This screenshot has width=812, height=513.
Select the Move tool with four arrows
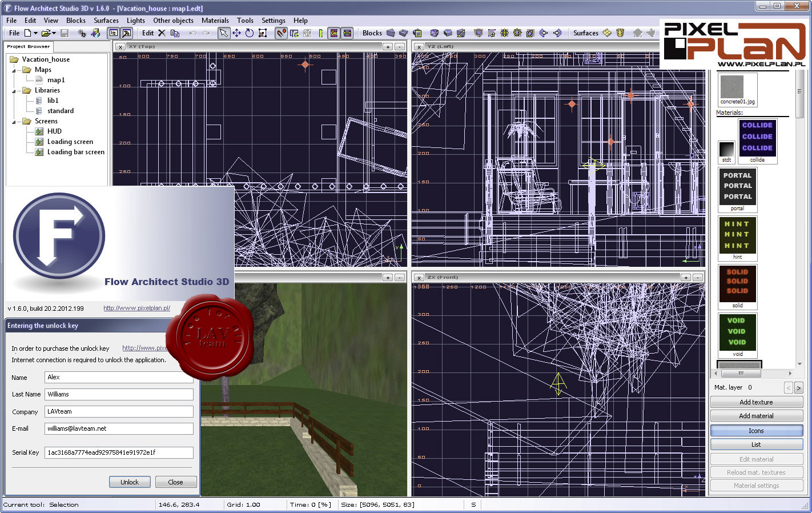pos(236,33)
